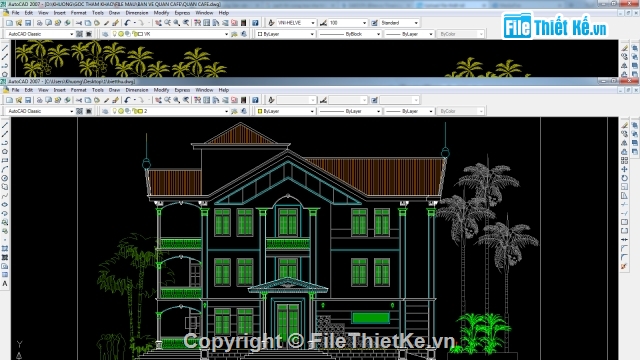Click Zoom Window icon in bietthu.dwg window
640x360 pixels.
(x=177, y=100)
